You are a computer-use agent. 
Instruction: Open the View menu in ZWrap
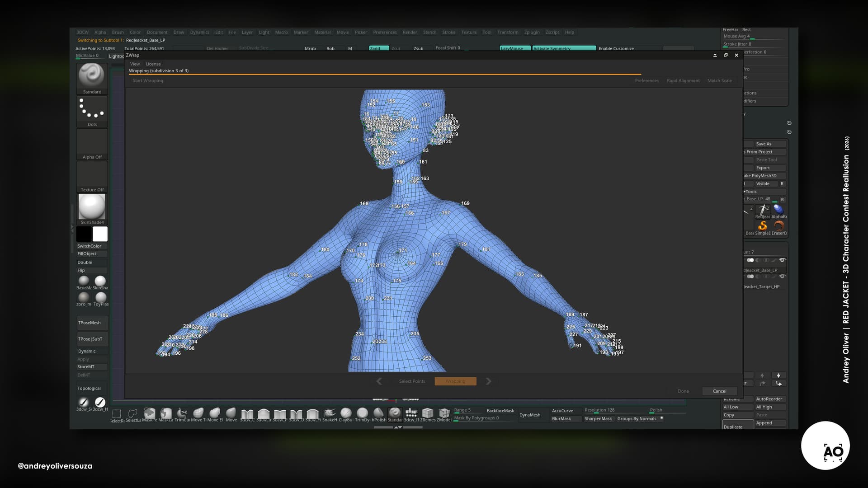click(135, 64)
